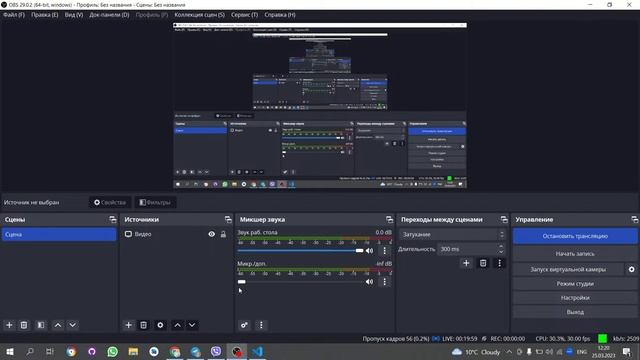
Task: Remove the transition with the trash icon
Action: [483, 263]
